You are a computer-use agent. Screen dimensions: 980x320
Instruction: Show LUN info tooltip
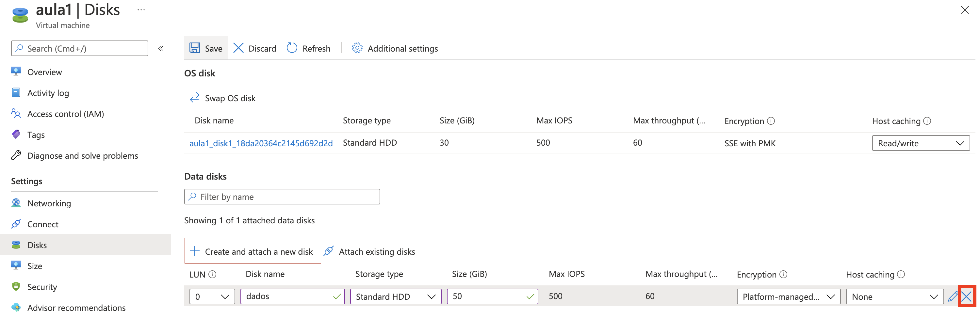(213, 274)
